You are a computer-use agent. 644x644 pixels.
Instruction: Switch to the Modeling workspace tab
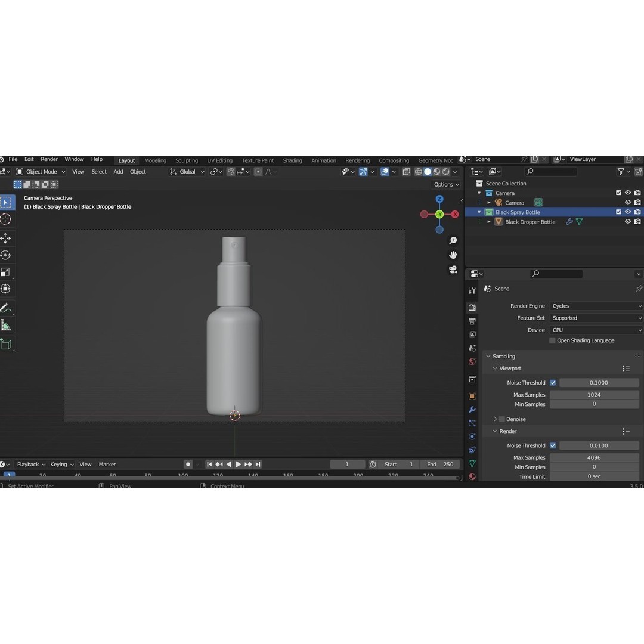tap(155, 160)
